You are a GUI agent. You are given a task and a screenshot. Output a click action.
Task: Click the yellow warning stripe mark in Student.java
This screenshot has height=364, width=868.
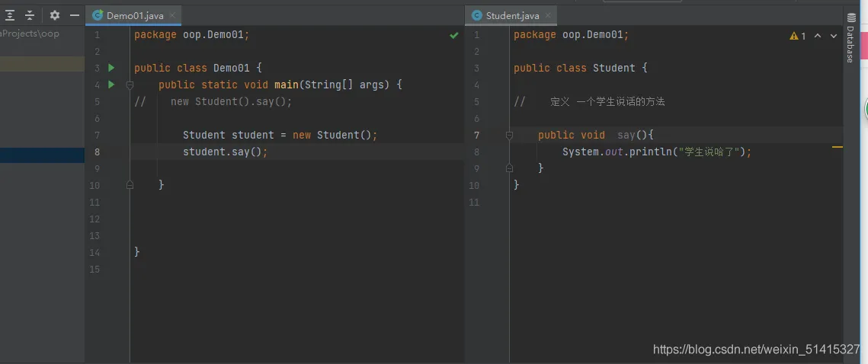(x=837, y=147)
